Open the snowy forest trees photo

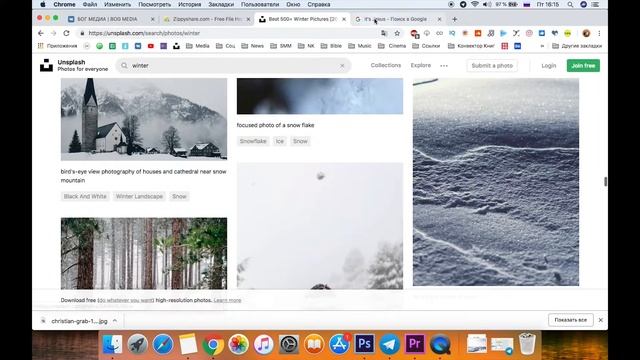144,253
